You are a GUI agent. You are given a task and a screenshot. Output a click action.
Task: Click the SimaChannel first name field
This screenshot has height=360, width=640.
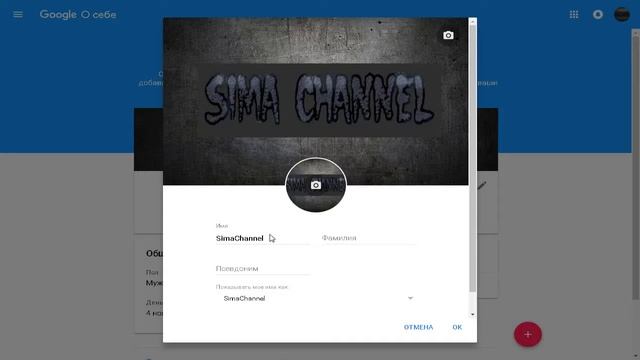point(263,238)
